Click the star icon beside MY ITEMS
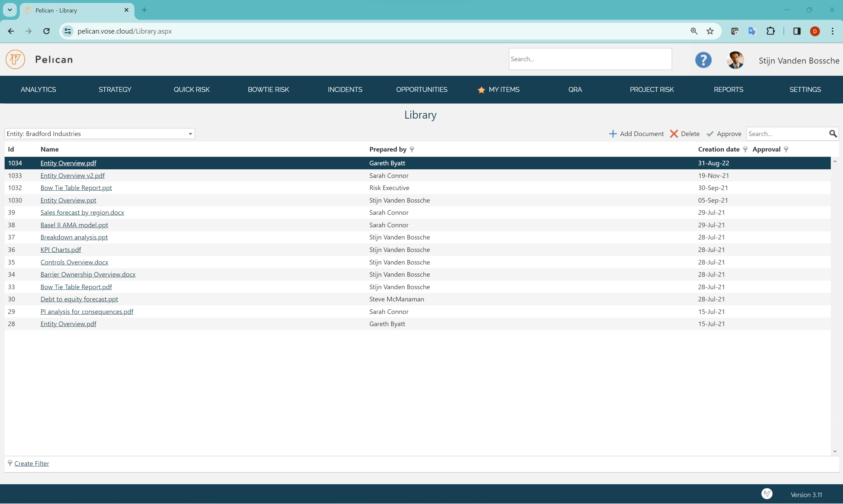Image resolution: width=843 pixels, height=504 pixels. [x=481, y=90]
